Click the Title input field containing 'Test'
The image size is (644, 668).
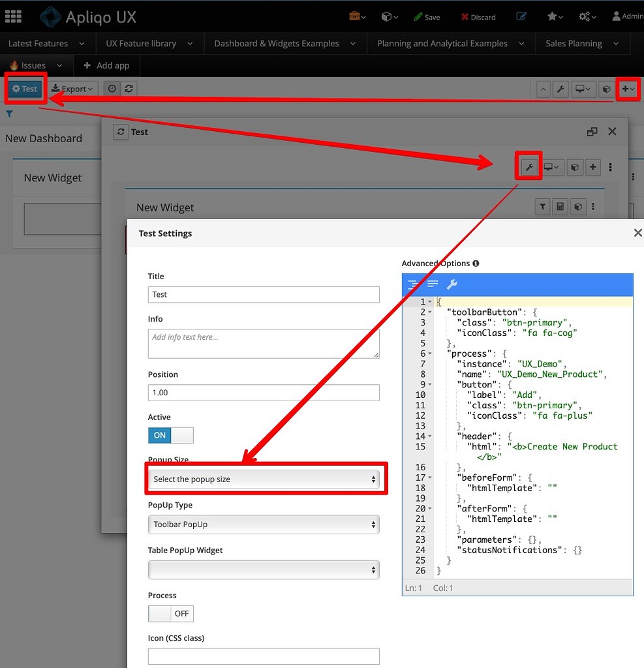pos(264,294)
